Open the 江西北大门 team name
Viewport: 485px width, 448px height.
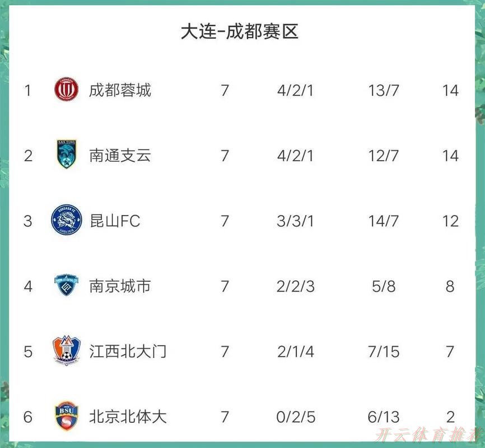pyautogui.click(x=128, y=352)
